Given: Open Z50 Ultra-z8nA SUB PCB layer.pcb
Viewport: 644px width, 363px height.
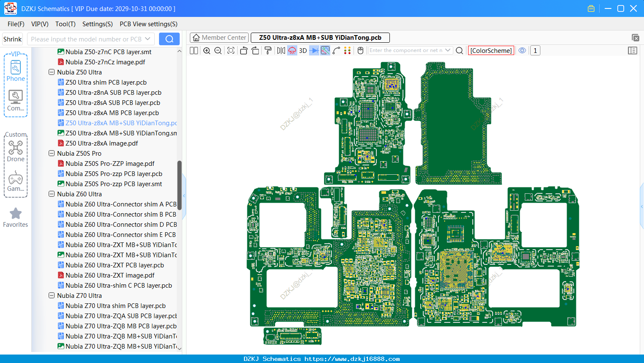Looking at the screenshot, I should 109,93.
